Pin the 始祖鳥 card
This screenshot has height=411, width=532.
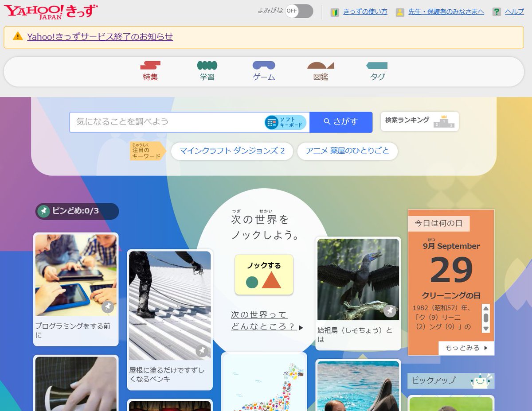390,311
